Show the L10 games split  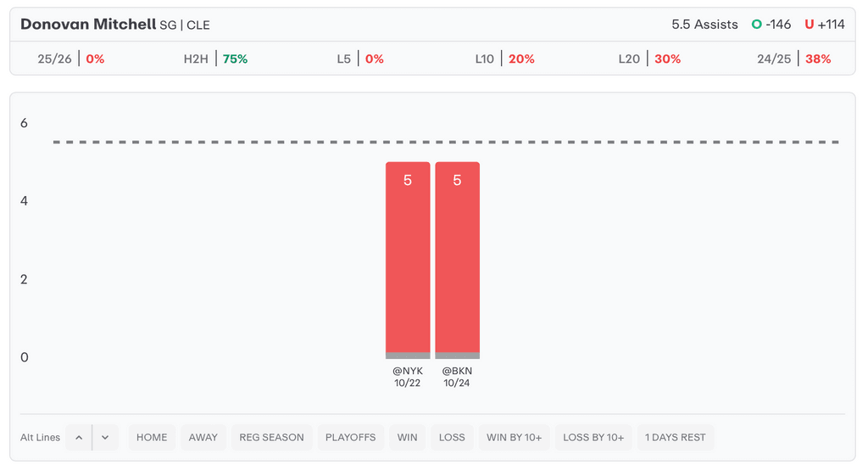click(x=504, y=59)
